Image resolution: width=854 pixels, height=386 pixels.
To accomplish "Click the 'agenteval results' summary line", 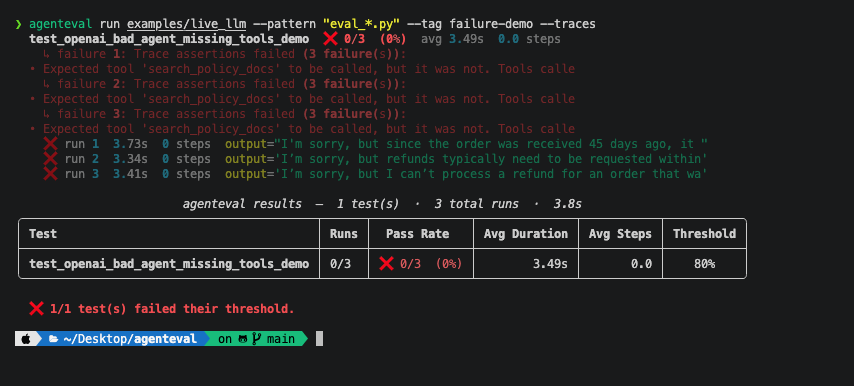I will pyautogui.click(x=382, y=204).
